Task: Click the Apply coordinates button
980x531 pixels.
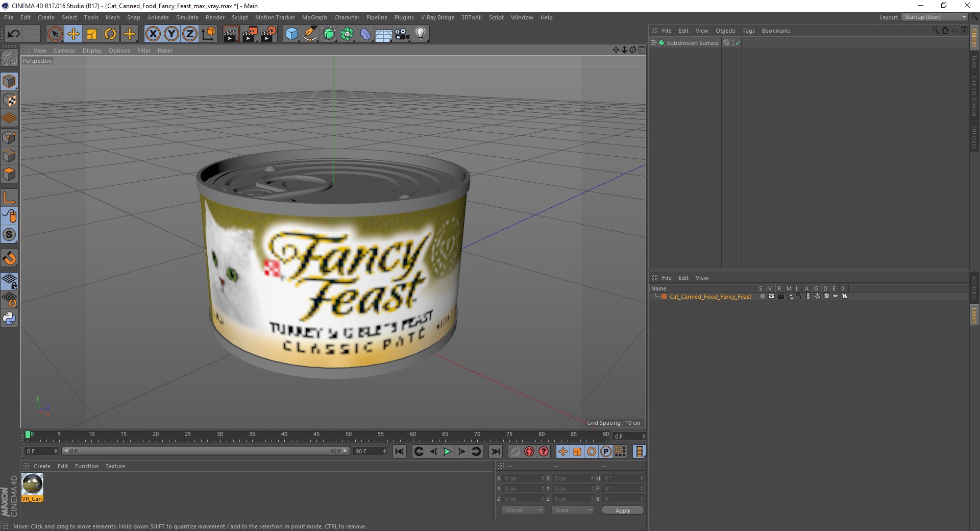Action: pos(623,511)
